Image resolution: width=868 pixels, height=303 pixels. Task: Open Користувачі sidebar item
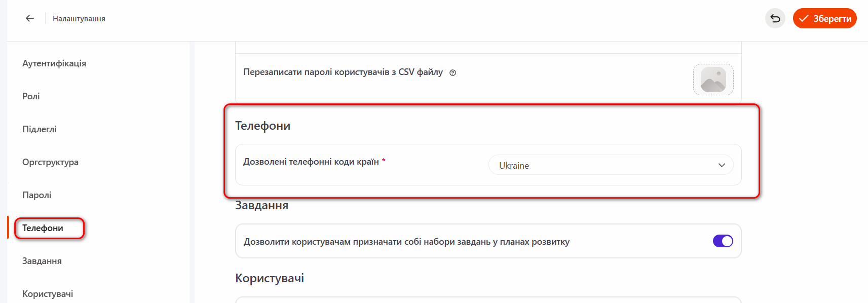(x=48, y=294)
